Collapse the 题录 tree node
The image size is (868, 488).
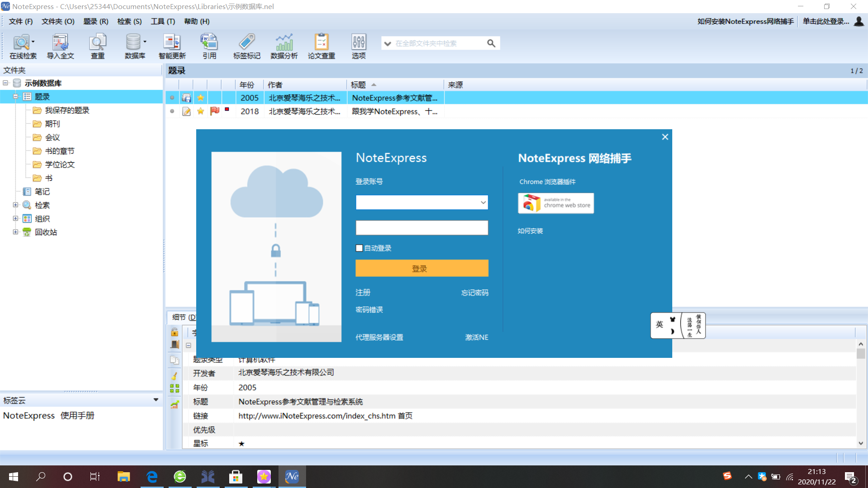click(x=15, y=97)
